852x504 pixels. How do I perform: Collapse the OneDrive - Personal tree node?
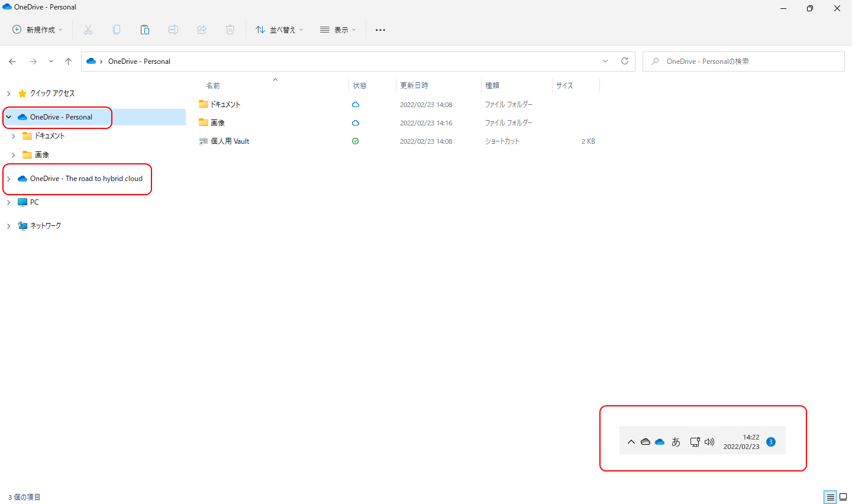click(8, 117)
